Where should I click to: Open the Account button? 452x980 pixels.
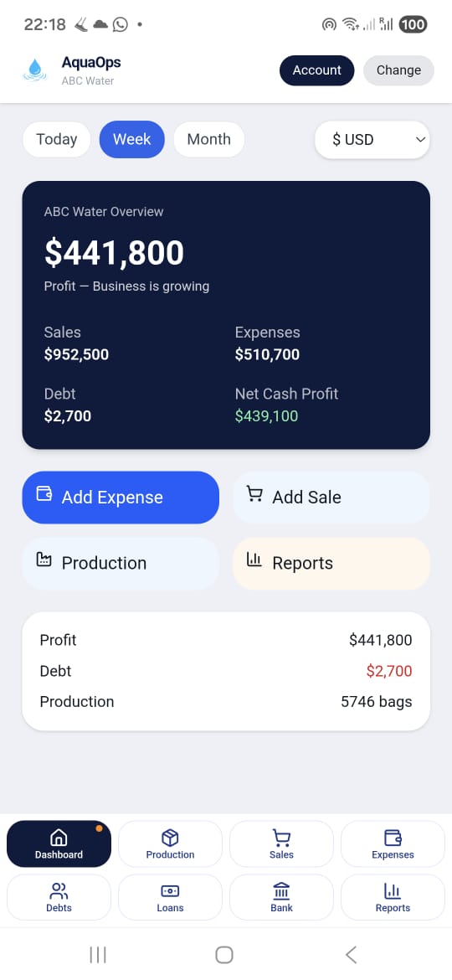tap(316, 70)
